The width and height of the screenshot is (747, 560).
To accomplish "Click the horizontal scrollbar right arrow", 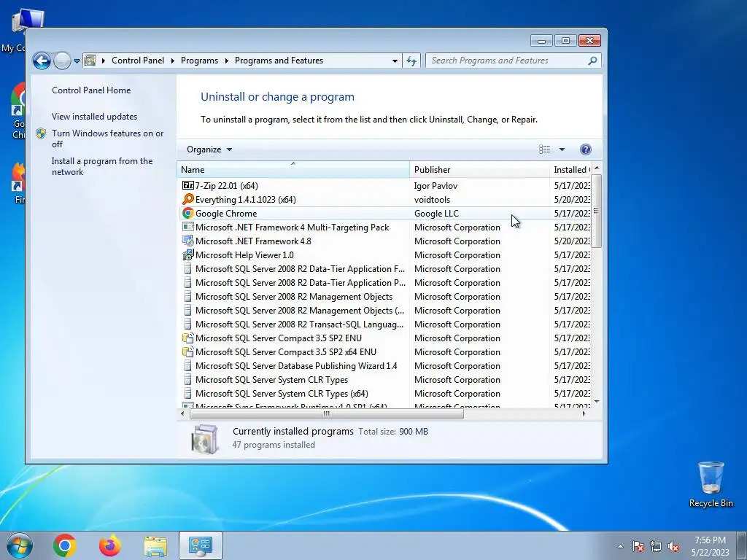I will point(584,414).
